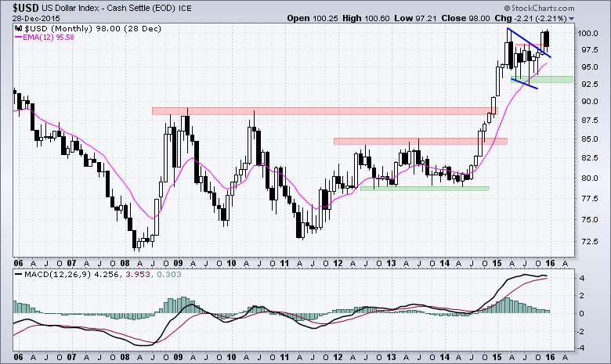The width and height of the screenshot is (611, 364).
Task: Click the shorter red resistance zone near 85
Action: coord(420,141)
